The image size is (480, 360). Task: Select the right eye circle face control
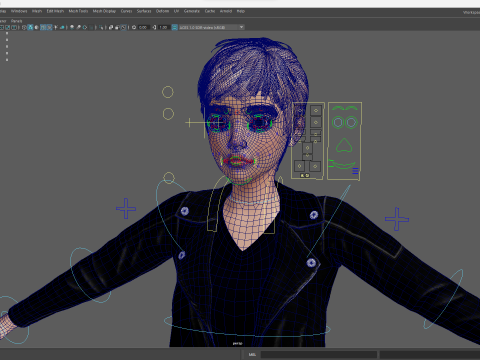click(351, 122)
